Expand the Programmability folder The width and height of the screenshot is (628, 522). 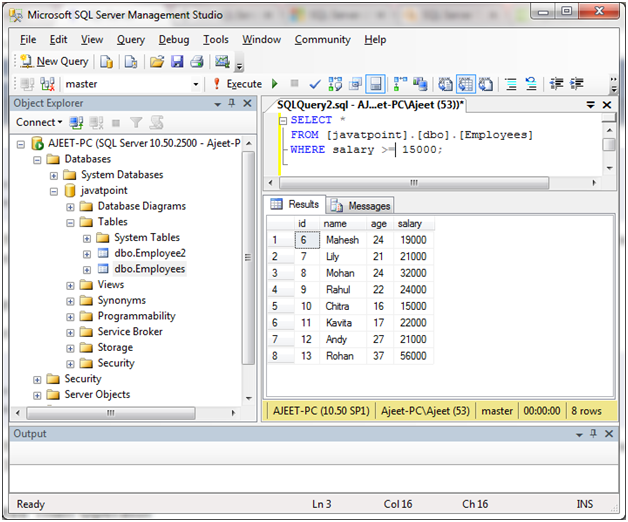pos(70,317)
